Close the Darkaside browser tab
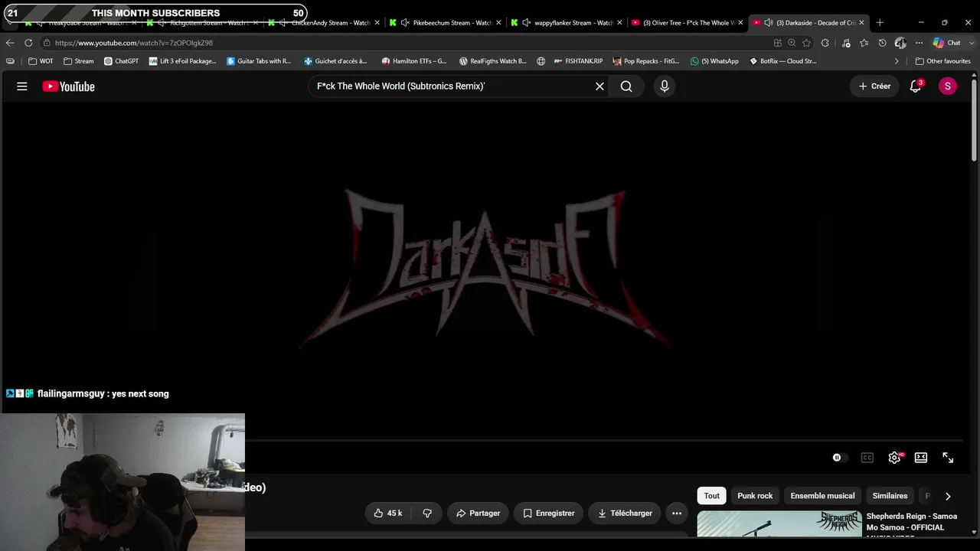 point(861,23)
